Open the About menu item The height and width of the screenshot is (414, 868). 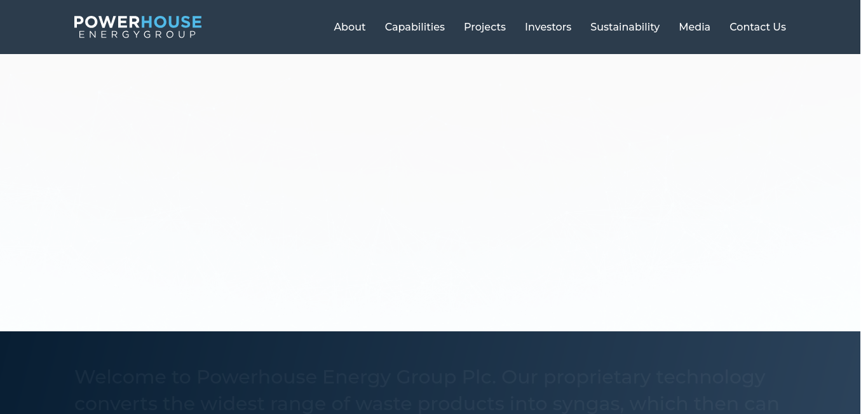tap(349, 27)
